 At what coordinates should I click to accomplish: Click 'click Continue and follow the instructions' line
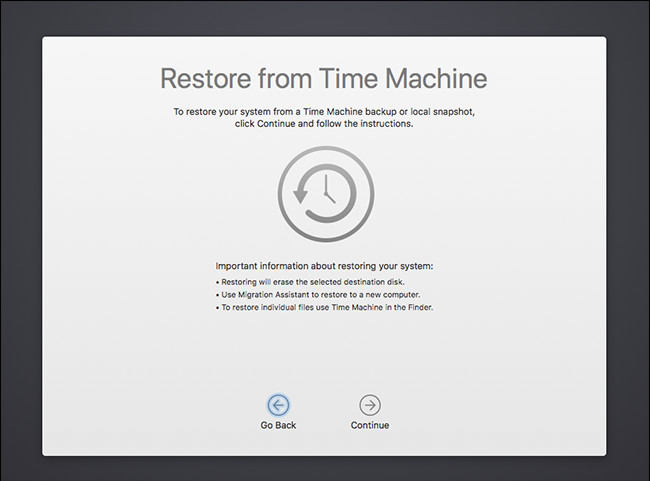click(324, 124)
